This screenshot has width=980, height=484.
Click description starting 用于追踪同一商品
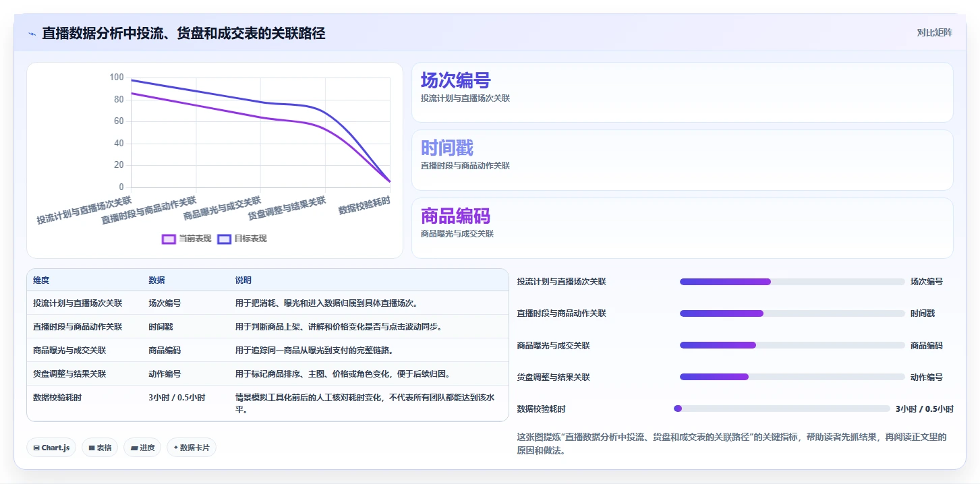[x=314, y=351]
